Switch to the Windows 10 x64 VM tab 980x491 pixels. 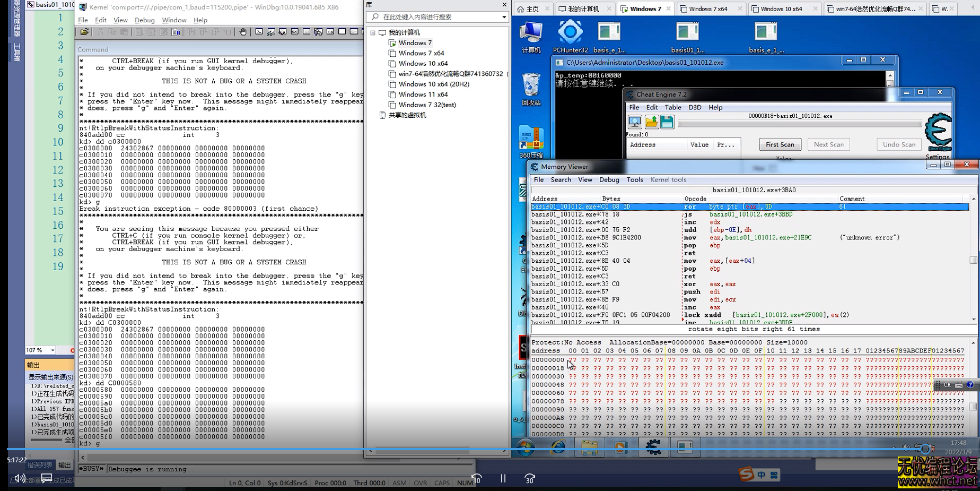pyautogui.click(x=781, y=9)
